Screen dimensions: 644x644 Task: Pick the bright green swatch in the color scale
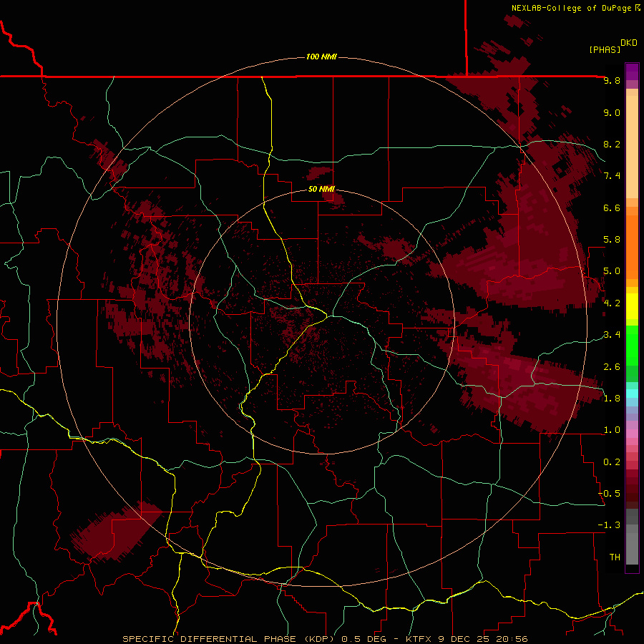point(632,345)
